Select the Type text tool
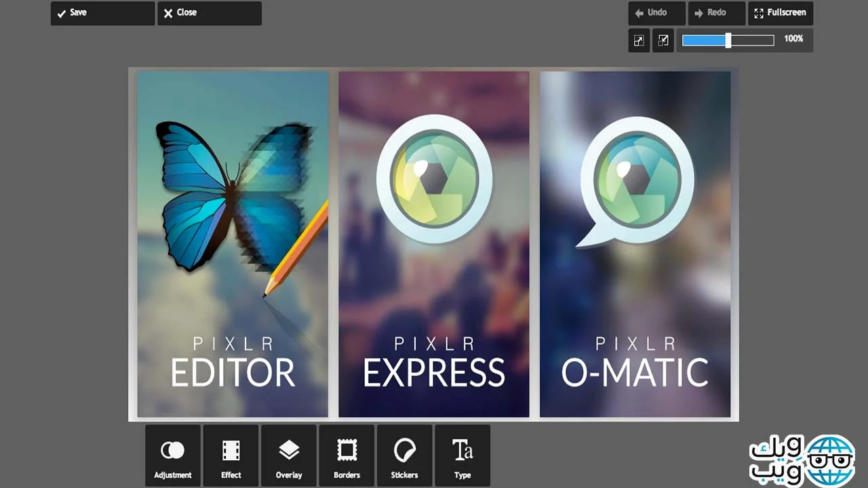Image resolution: width=868 pixels, height=488 pixels. click(x=462, y=455)
